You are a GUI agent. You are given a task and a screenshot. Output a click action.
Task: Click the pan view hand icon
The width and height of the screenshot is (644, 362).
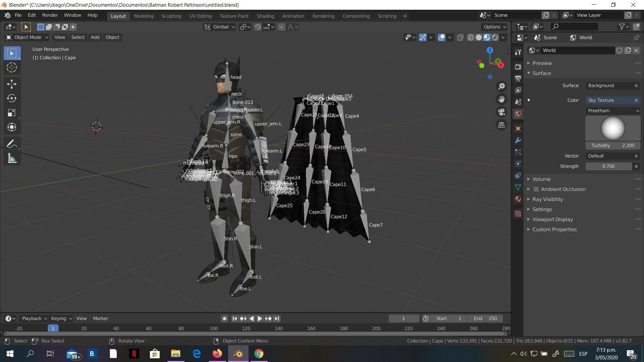[501, 99]
